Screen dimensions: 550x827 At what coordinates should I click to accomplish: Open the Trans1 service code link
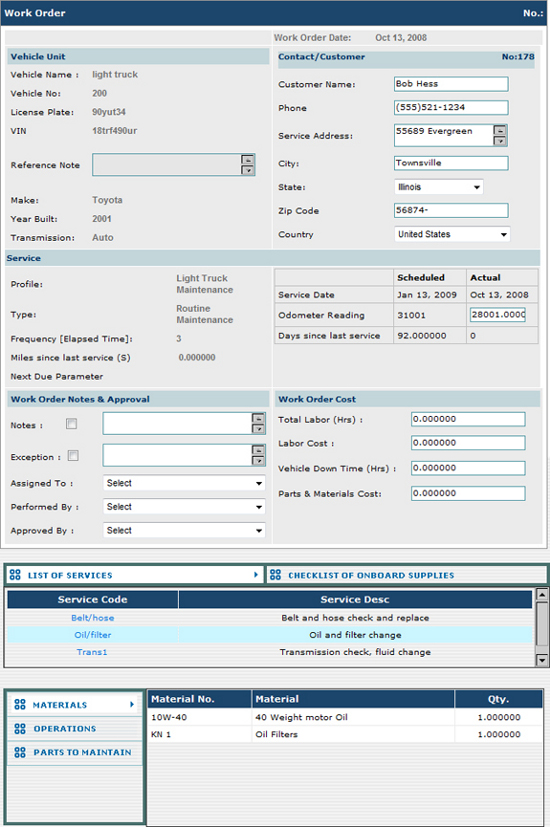pyautogui.click(x=92, y=652)
